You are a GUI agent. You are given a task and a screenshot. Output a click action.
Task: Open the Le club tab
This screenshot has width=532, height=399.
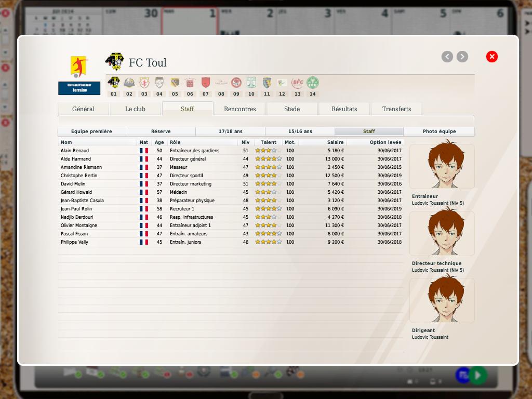pyautogui.click(x=135, y=109)
